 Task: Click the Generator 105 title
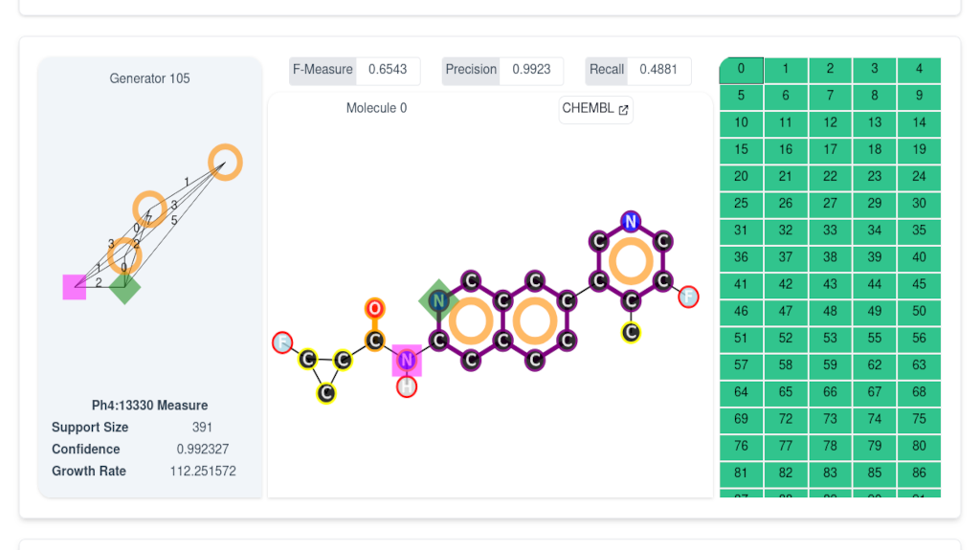[149, 78]
